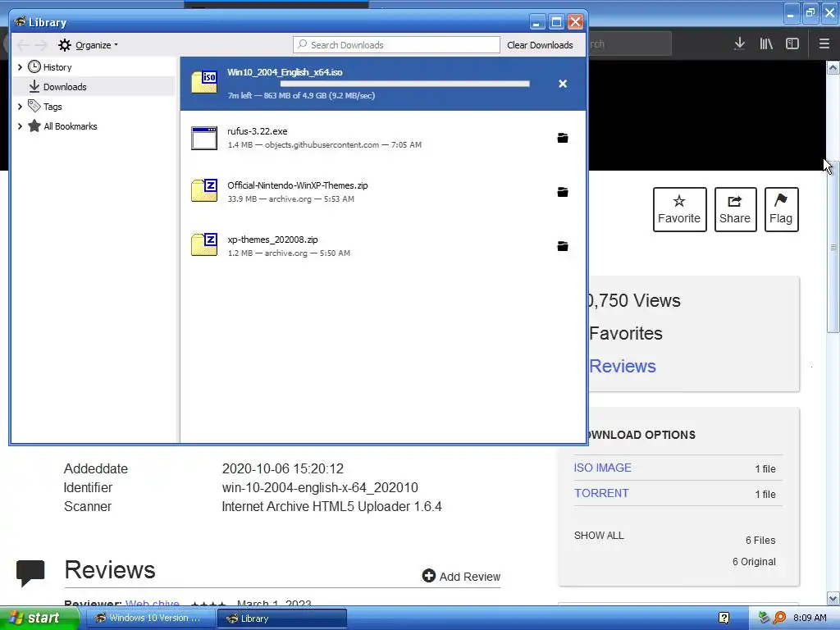The image size is (840, 630).
Task: Select History in Library sidebar
Action: point(57,67)
